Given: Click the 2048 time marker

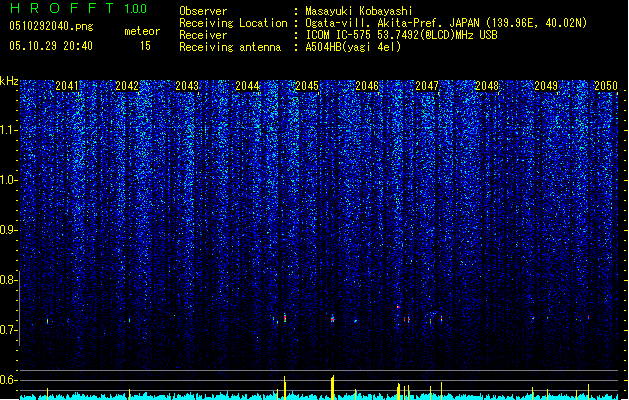Looking at the screenshot, I should pos(487,86).
